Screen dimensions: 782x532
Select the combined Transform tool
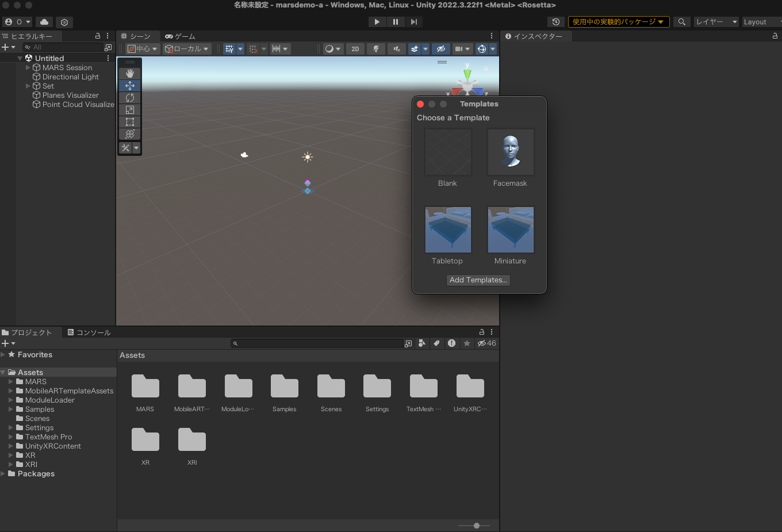pos(130,134)
